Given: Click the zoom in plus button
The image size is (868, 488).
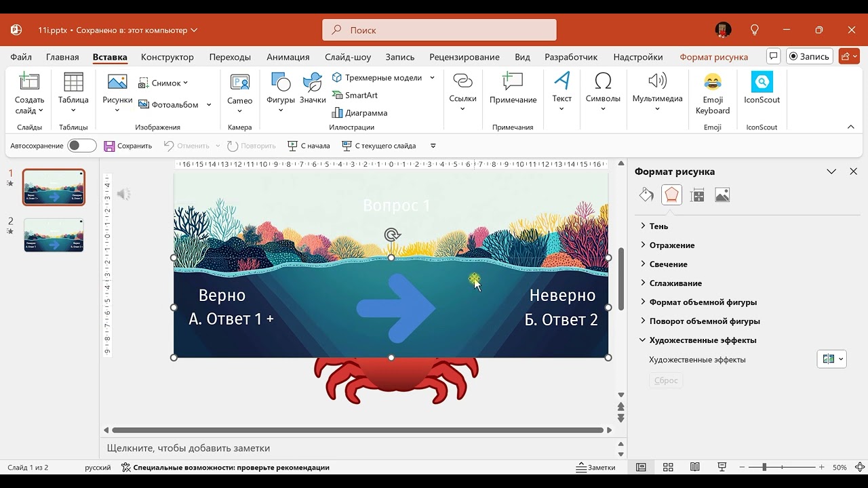Looking at the screenshot, I should (822, 467).
